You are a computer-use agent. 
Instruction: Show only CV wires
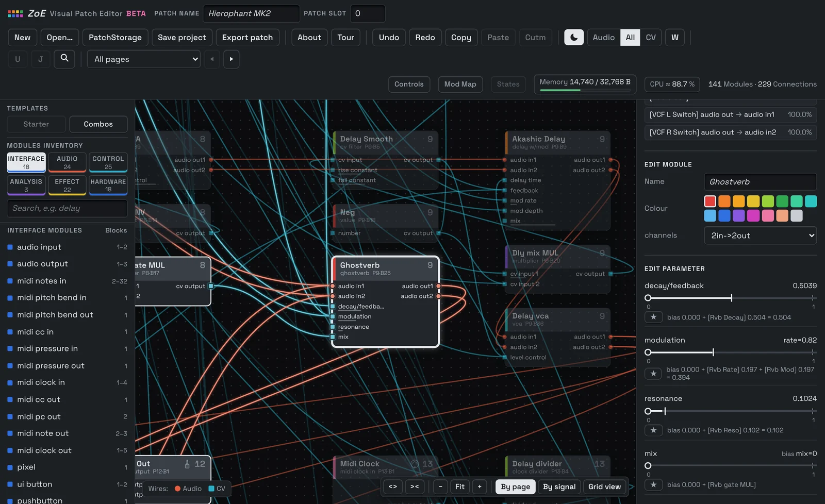651,38
